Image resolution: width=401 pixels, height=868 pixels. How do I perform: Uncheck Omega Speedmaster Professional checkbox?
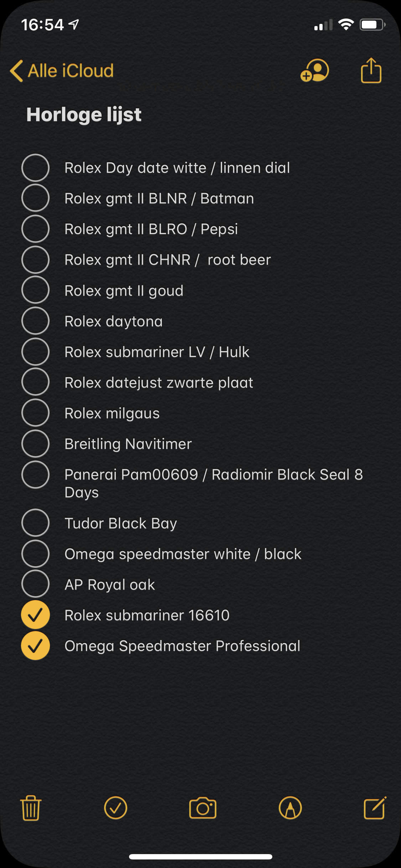click(35, 646)
